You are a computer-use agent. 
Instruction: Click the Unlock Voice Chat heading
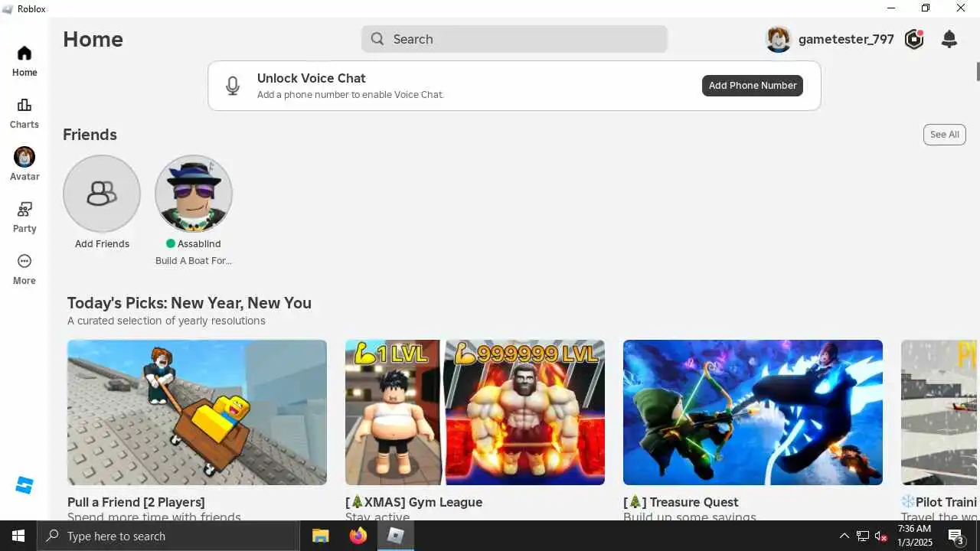click(311, 78)
